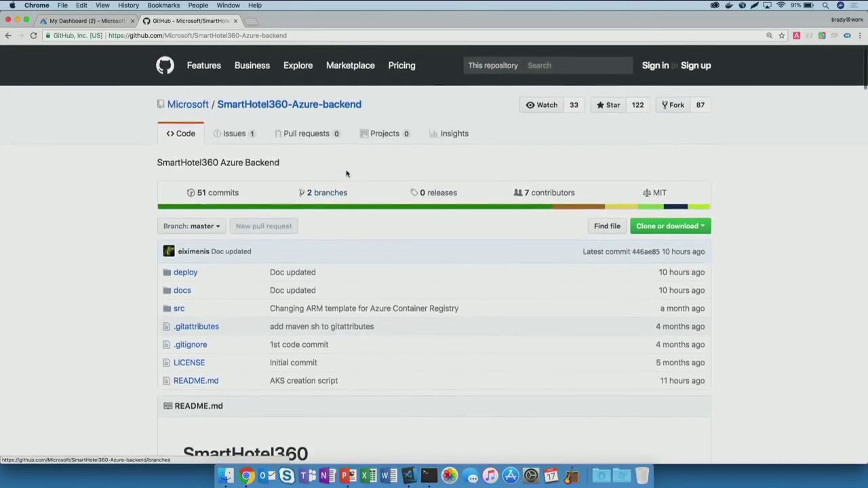Star the repository

click(x=608, y=105)
